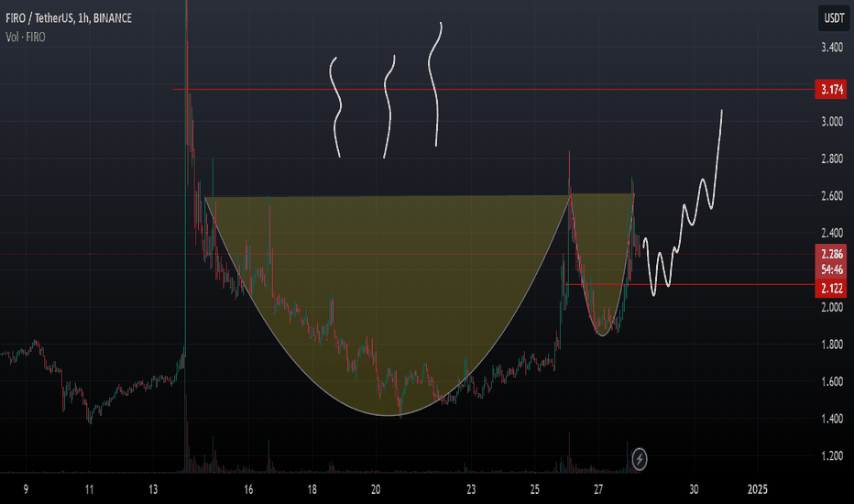Click date label 9 on time axis
854x504 pixels.
(x=26, y=489)
